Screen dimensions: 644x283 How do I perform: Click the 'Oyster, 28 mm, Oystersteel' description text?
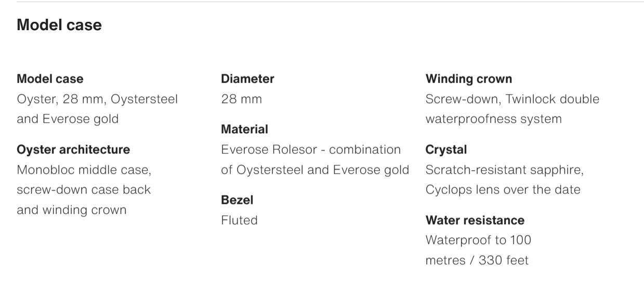tap(97, 99)
